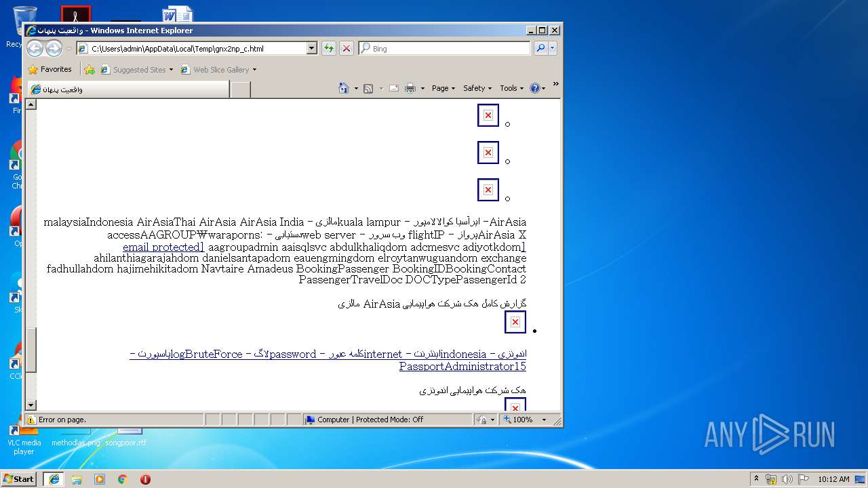Expand the Suggested Sites dropdown
Image resolution: width=868 pixels, height=488 pixels.
pyautogui.click(x=171, y=70)
